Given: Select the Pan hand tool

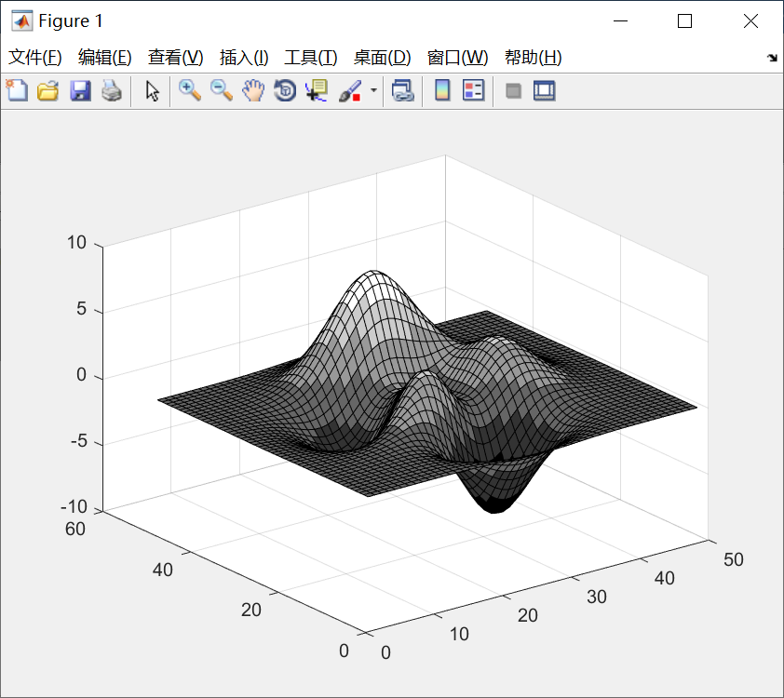Looking at the screenshot, I should (x=253, y=91).
